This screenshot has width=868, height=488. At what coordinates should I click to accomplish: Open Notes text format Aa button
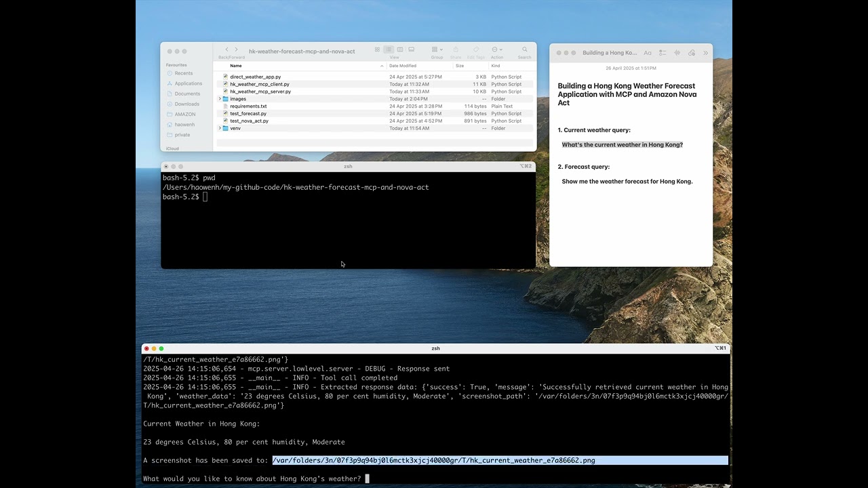[x=648, y=53]
